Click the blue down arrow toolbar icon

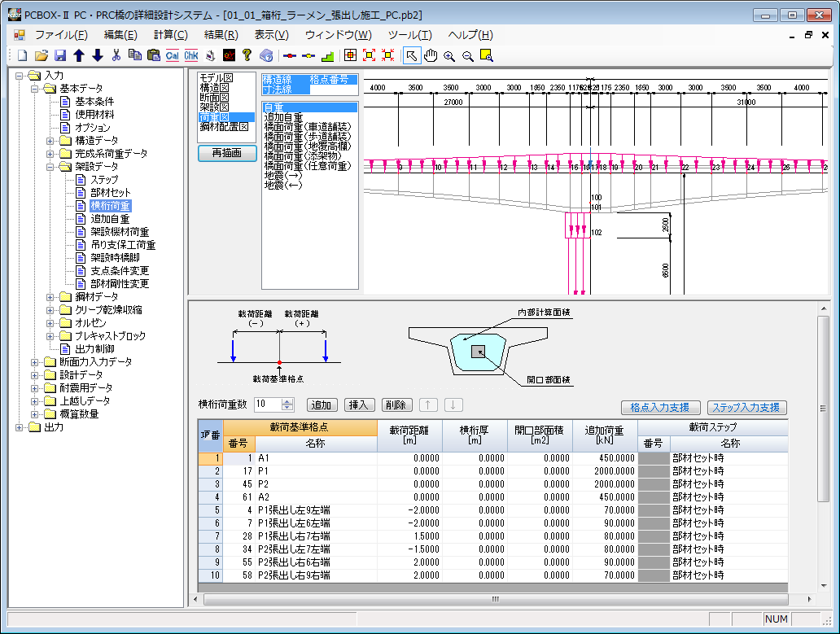97,55
